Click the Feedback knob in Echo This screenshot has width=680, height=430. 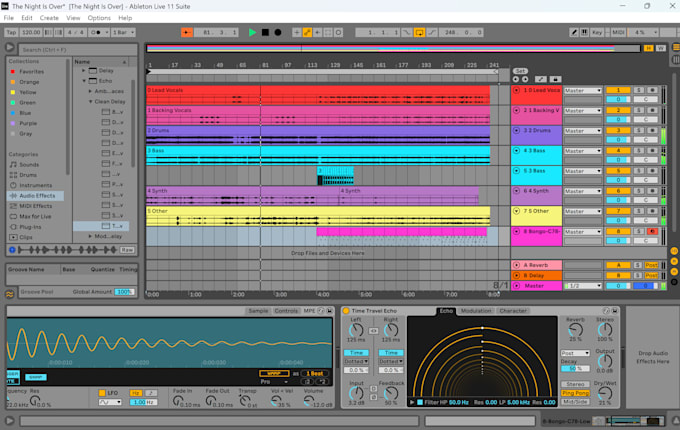(391, 394)
